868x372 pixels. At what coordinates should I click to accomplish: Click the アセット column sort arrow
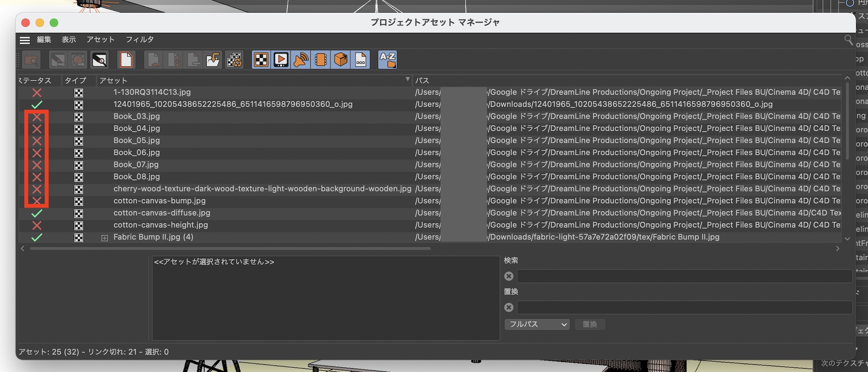click(x=407, y=79)
